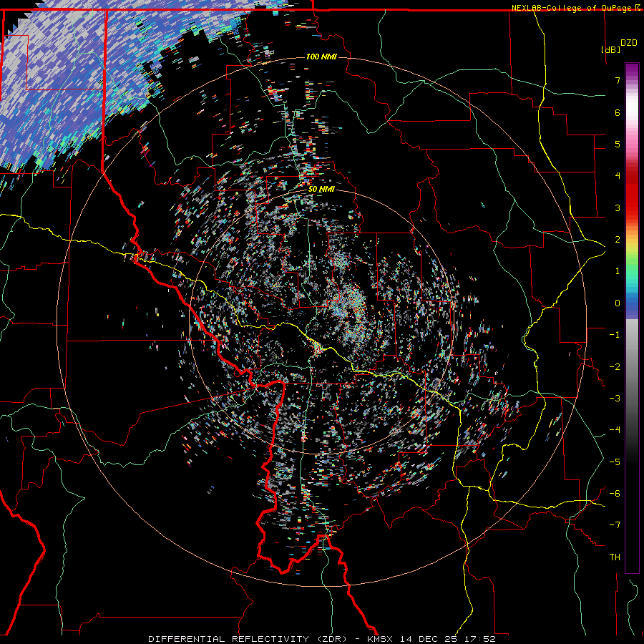The height and width of the screenshot is (644, 644).
Task: Click the 100 NMI range ring label
Action: (321, 57)
